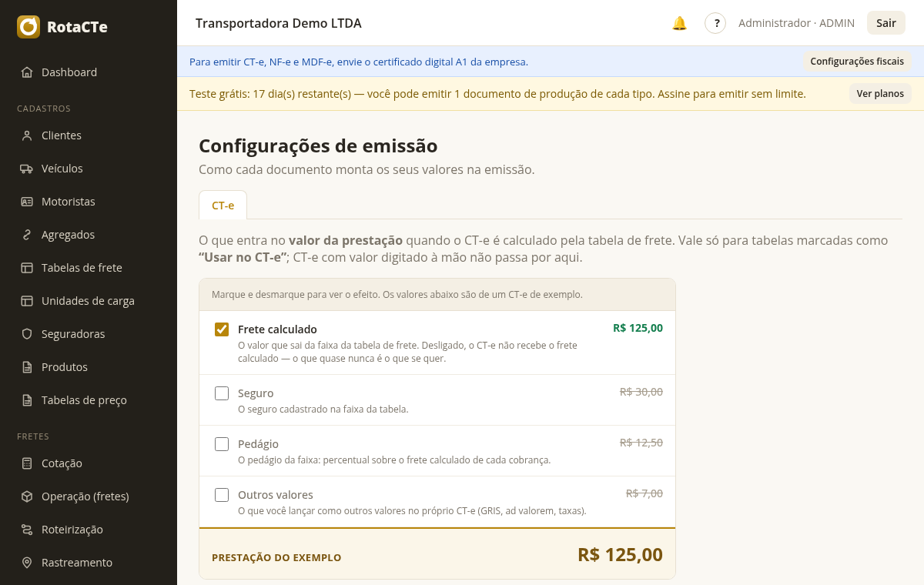Viewport: 924px width, 585px height.
Task: Click the Operação (fretes) box icon
Action: [27, 496]
